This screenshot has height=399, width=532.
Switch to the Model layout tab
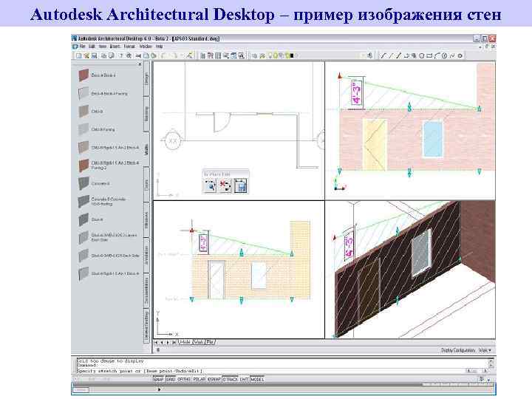point(185,342)
